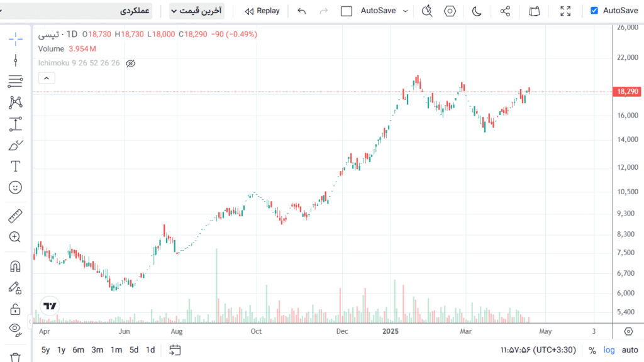Switch to the 1d timeframe
The width and height of the screenshot is (644, 362).
pyautogui.click(x=150, y=350)
